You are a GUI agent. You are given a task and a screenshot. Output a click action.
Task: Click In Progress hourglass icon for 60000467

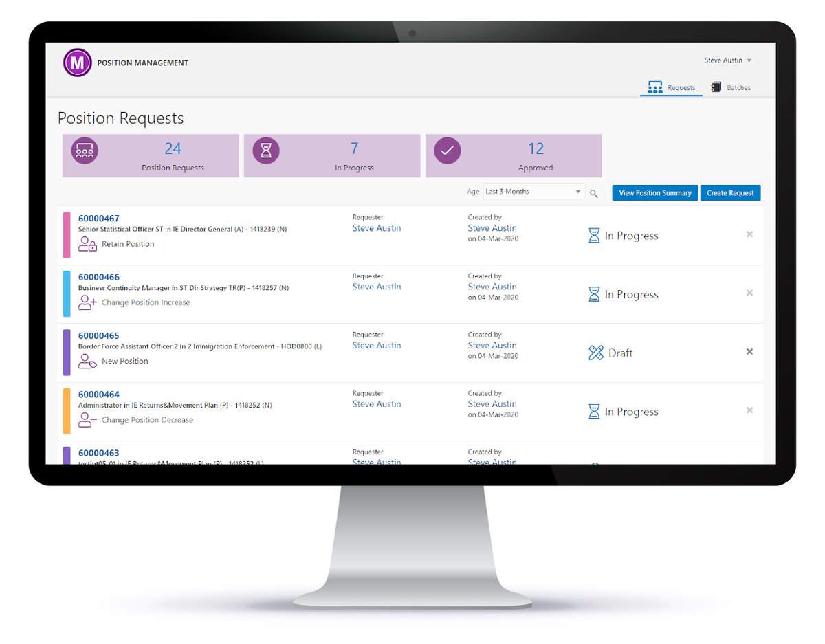594,236
